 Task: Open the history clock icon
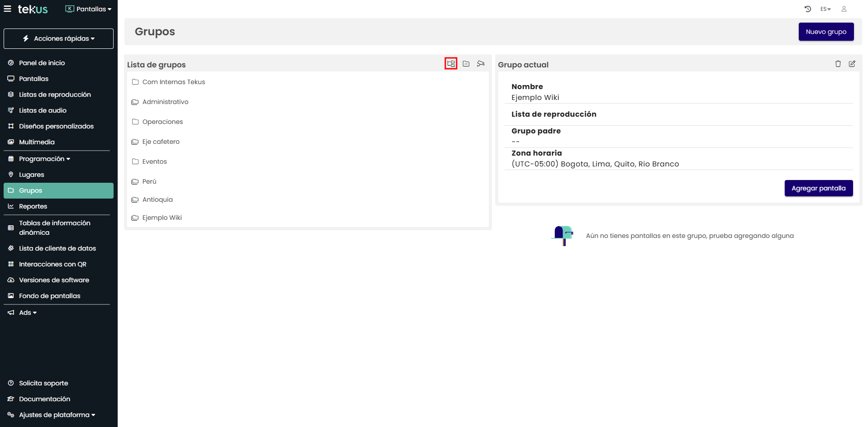(807, 9)
